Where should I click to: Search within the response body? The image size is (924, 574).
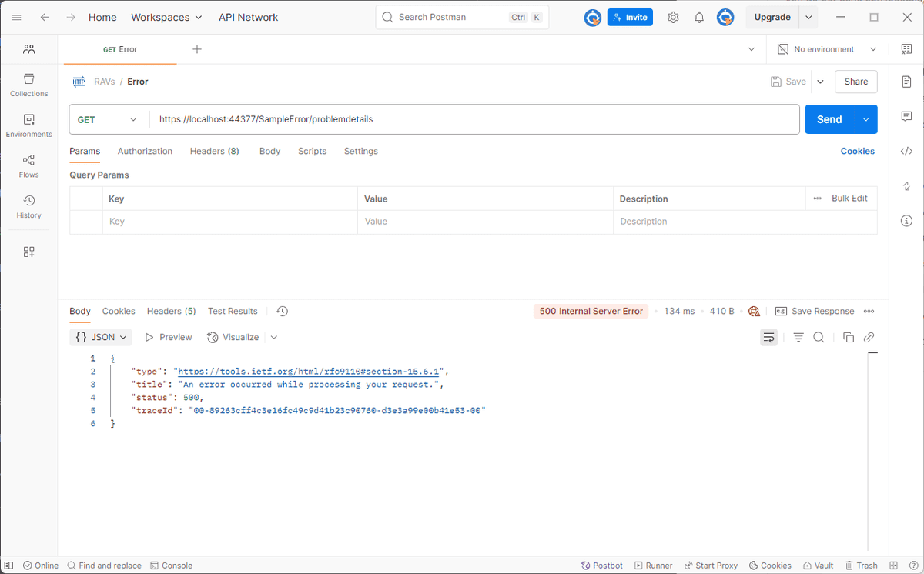819,337
